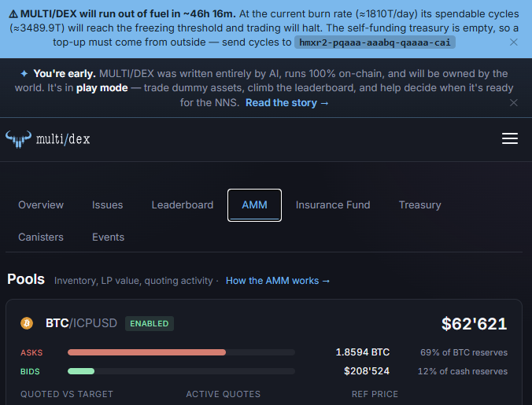Image resolution: width=532 pixels, height=405 pixels.
Task: Open the Canisters tab
Action: pyautogui.click(x=41, y=237)
